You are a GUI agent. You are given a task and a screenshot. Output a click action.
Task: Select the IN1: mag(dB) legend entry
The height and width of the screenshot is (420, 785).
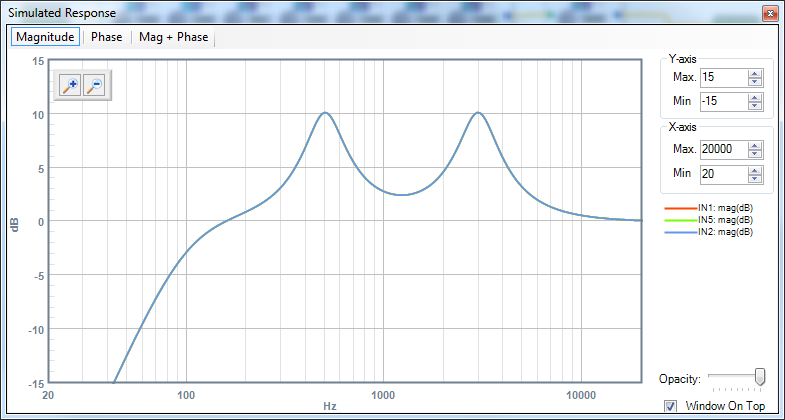[709, 208]
